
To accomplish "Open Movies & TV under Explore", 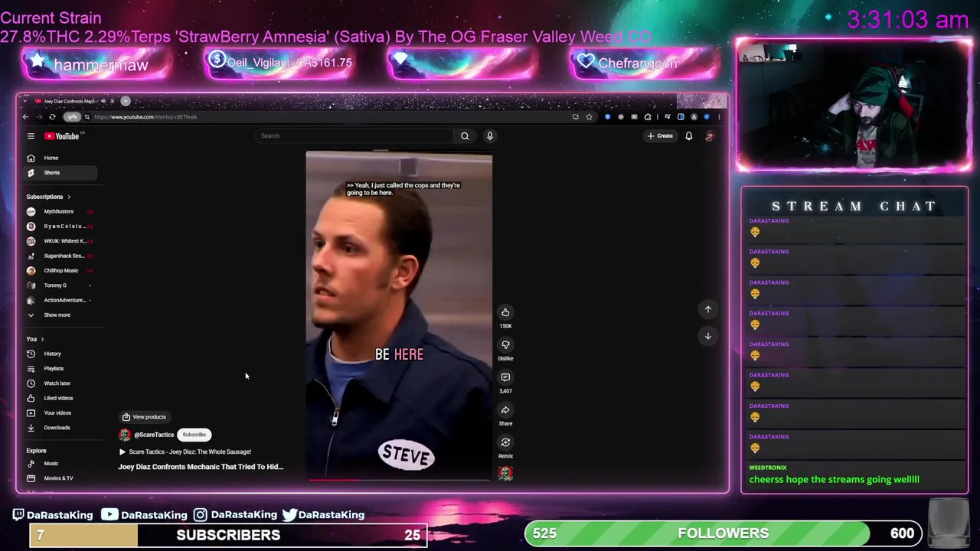I will coord(61,478).
